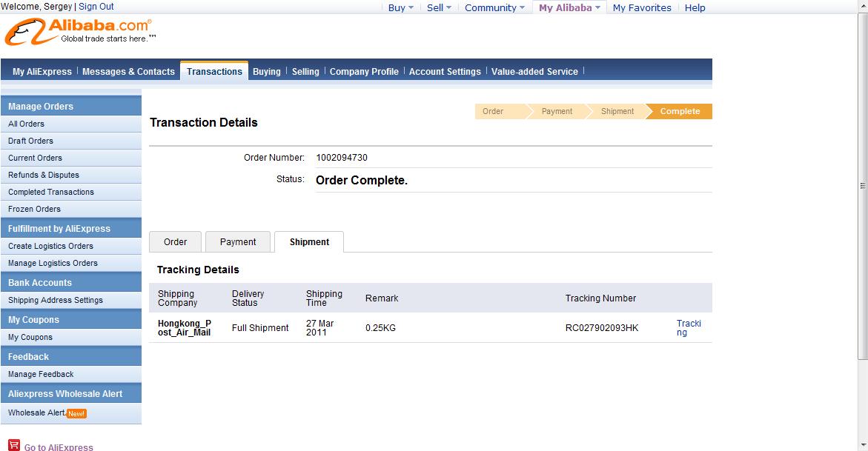Screen dimensions: 868x451
Task: Click the Full Shipment delivery status
Action: point(260,328)
